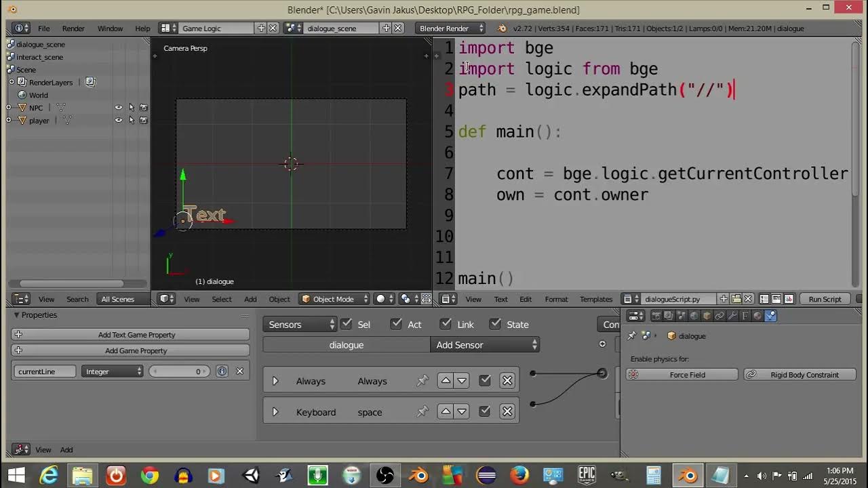The width and height of the screenshot is (868, 488).
Task: Expand the Keyboard sensor details
Action: (x=275, y=412)
